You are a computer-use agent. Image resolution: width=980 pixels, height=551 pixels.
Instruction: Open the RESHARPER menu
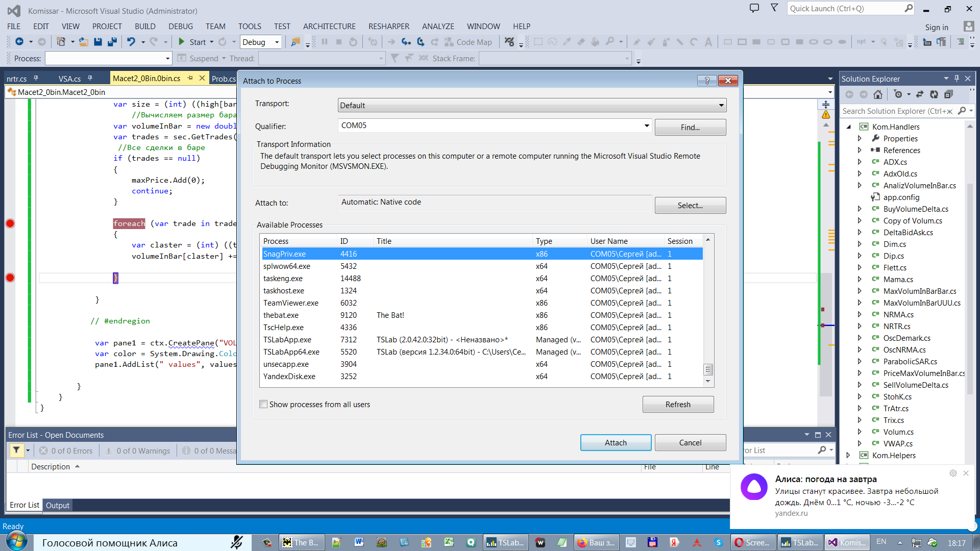point(388,27)
